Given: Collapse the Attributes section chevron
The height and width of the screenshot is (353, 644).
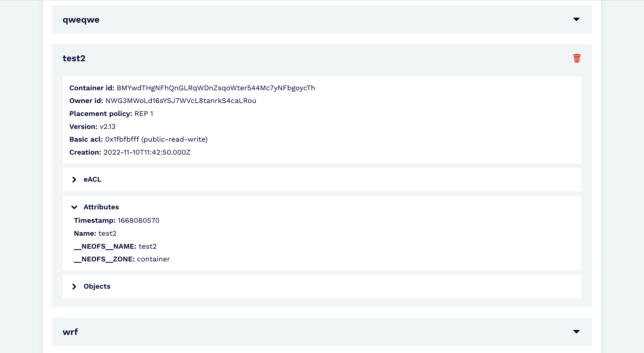Looking at the screenshot, I should coord(74,207).
